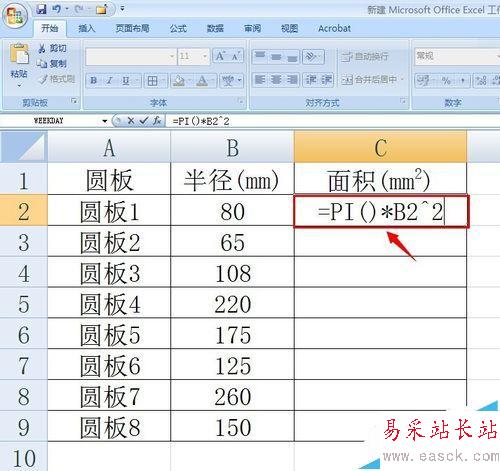Screen dimensions: 500x471
Task: Click 格式刷 format painter
Action: click(x=56, y=79)
